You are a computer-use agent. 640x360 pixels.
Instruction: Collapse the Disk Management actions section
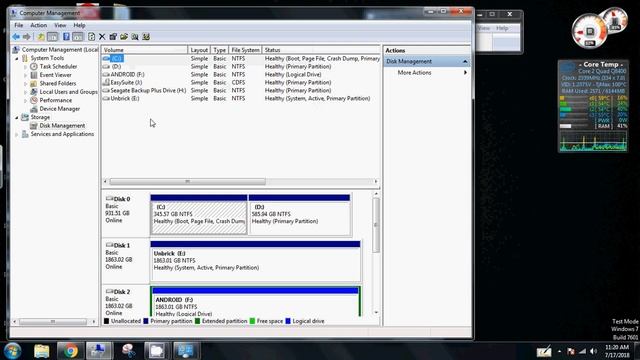[x=465, y=62]
